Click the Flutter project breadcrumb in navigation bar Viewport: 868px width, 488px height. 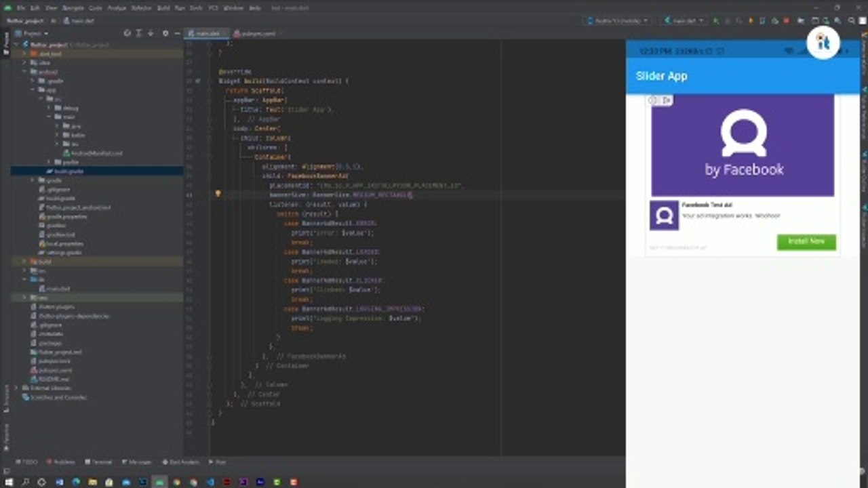26,21
